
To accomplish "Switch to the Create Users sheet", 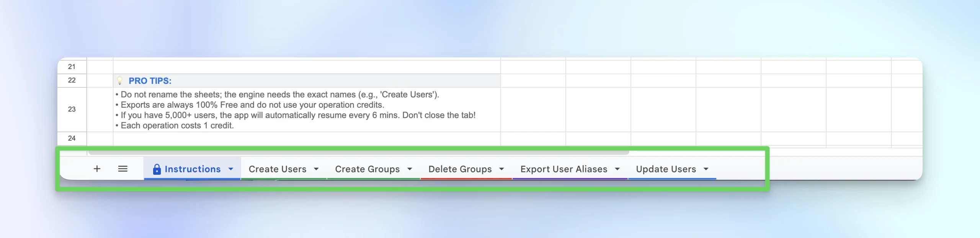I will pos(278,169).
